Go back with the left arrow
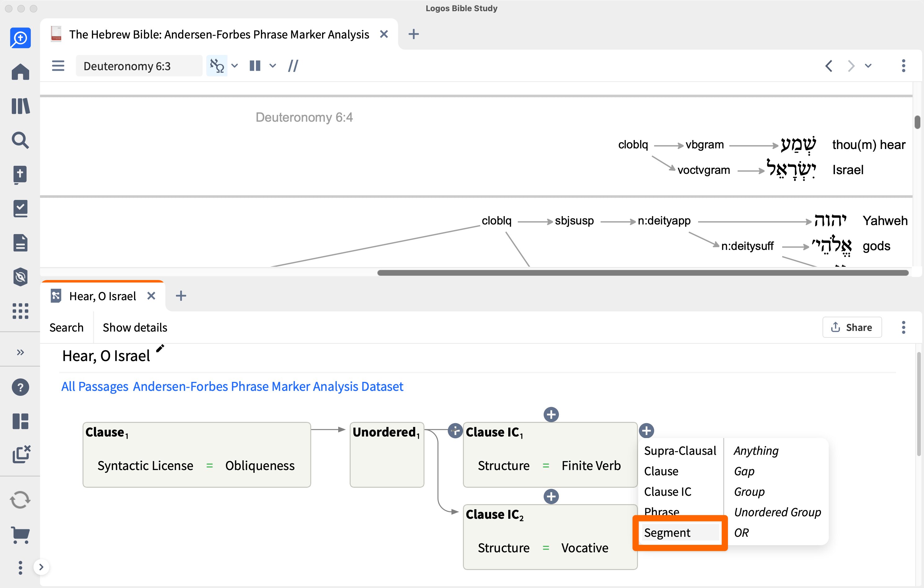Screen dimensions: 924x588 [829, 66]
